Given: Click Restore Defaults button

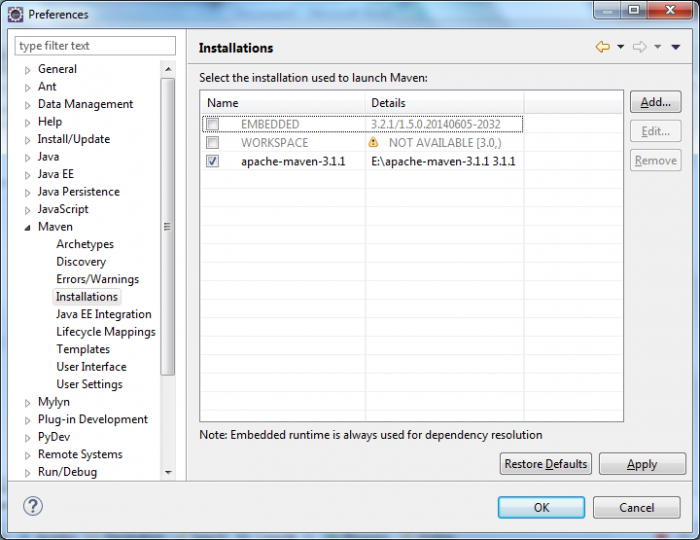Looking at the screenshot, I should click(546, 464).
